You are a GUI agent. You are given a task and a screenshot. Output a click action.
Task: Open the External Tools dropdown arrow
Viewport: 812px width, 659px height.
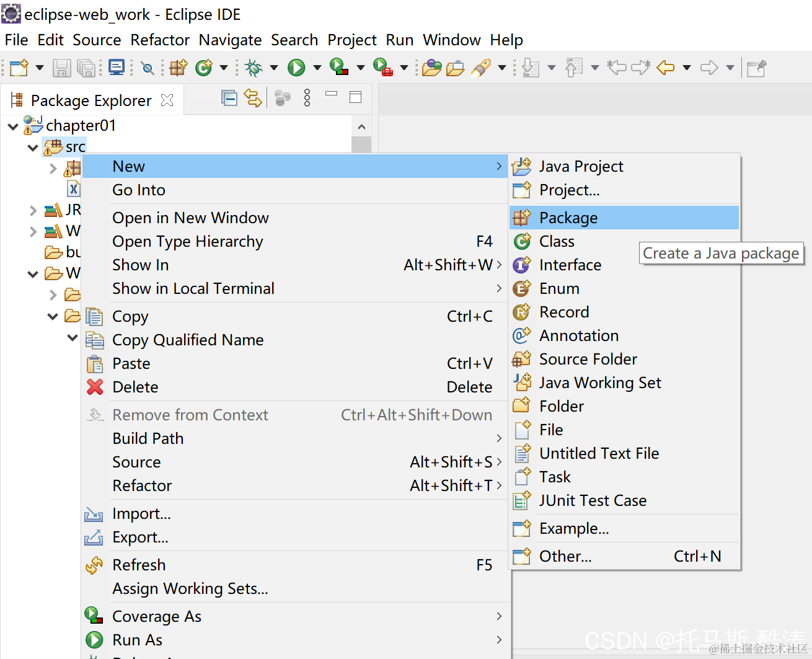(404, 68)
